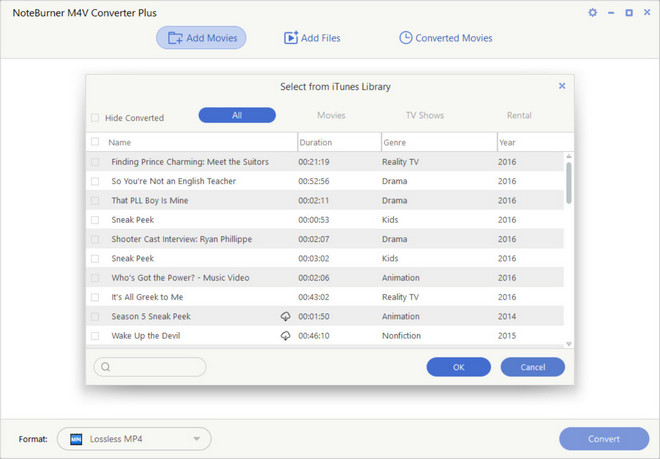The width and height of the screenshot is (660, 459).
Task: Sort list by Duration column header
Action: pyautogui.click(x=338, y=142)
